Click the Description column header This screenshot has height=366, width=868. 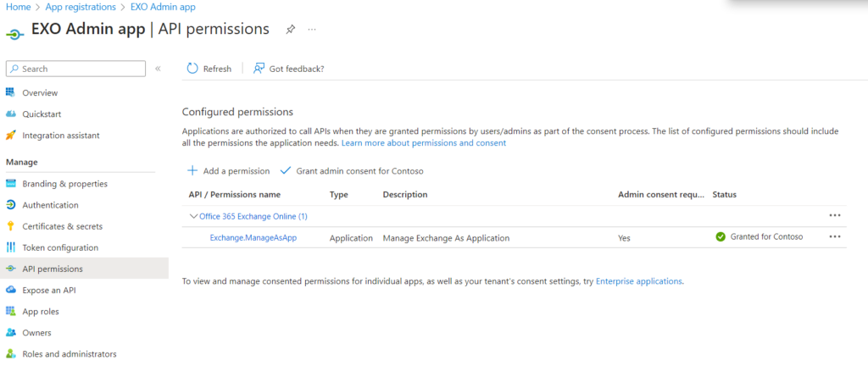pyautogui.click(x=405, y=195)
